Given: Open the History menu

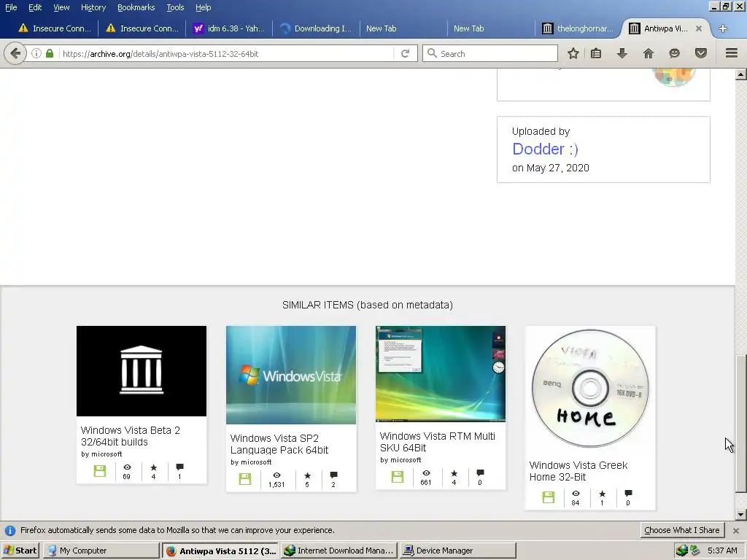Looking at the screenshot, I should (93, 7).
